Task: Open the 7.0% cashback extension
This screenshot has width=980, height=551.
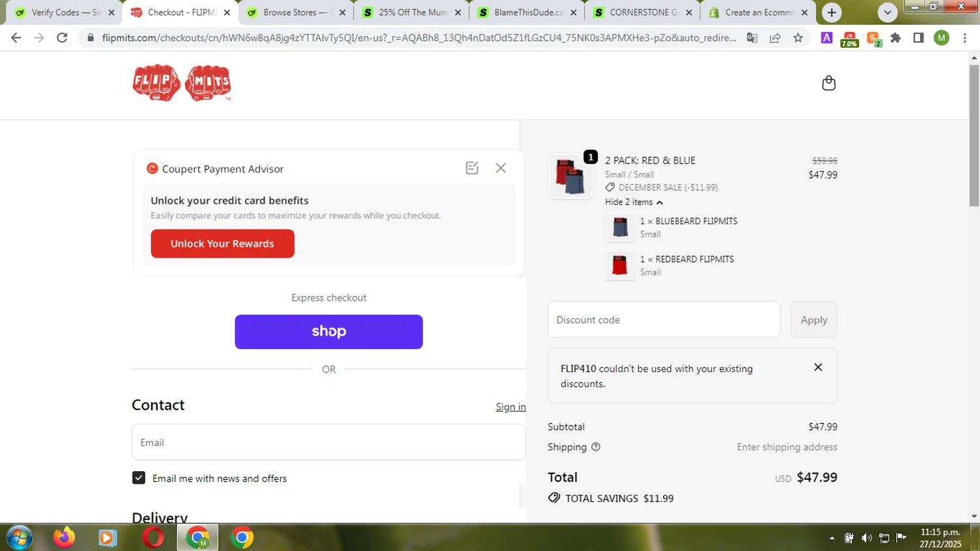Action: click(x=849, y=39)
